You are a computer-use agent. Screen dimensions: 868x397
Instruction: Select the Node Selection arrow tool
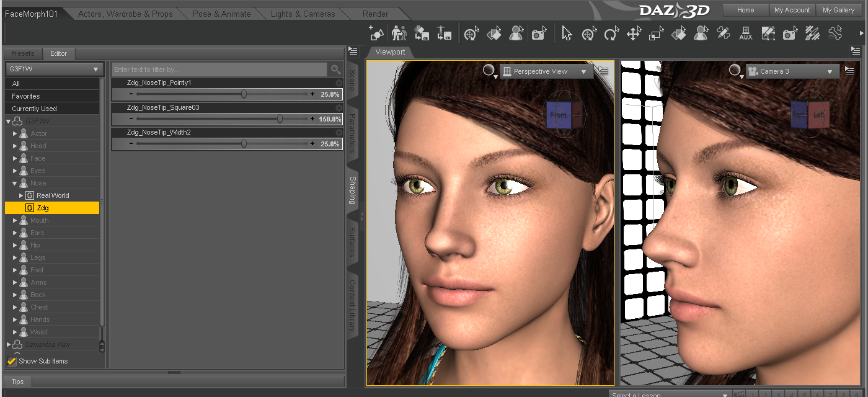(567, 33)
